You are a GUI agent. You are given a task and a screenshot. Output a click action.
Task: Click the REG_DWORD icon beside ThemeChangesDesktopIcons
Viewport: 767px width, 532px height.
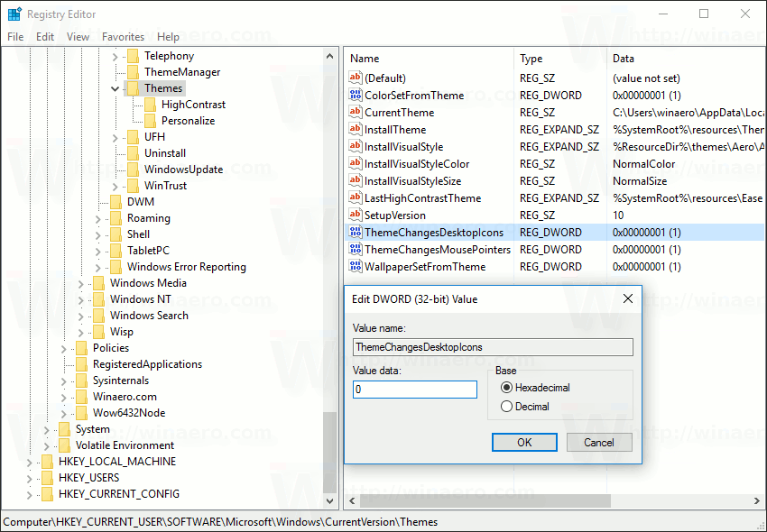click(355, 232)
